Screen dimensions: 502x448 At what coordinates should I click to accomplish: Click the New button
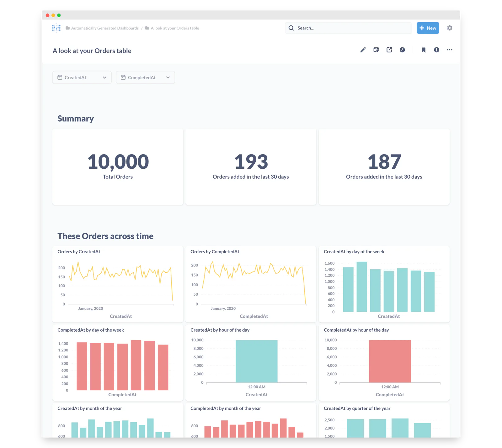pos(428,28)
